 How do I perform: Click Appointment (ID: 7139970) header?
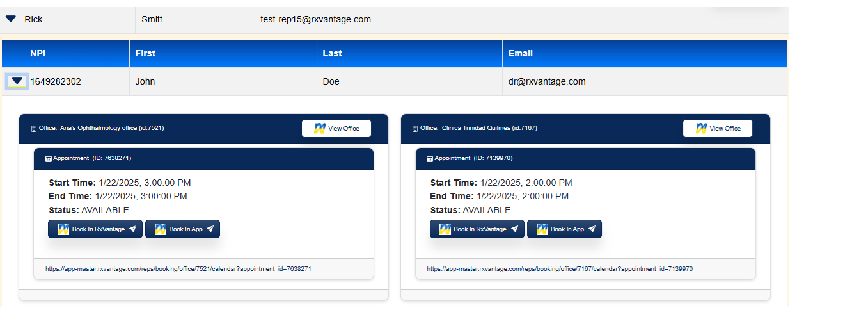(585, 158)
